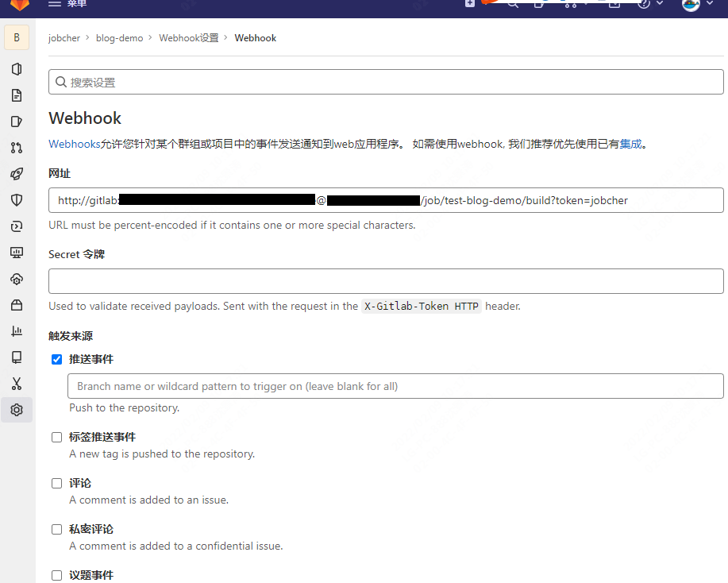
Task: Click the search magnifier in the top bar
Action: pyautogui.click(x=512, y=6)
